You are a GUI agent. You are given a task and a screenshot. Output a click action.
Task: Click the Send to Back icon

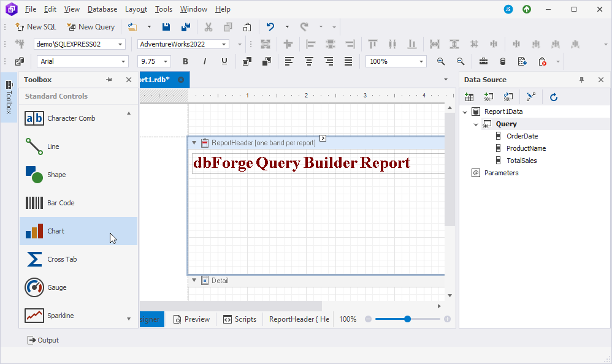(x=267, y=61)
